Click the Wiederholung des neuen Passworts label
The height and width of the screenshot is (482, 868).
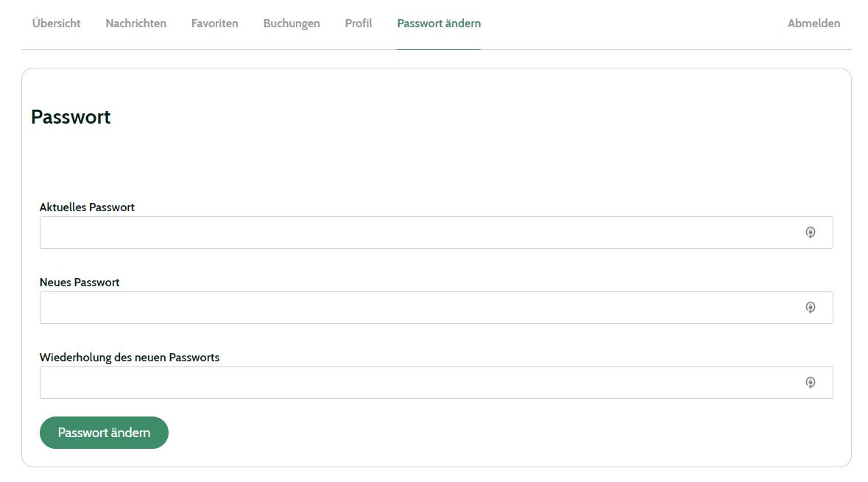[130, 358]
